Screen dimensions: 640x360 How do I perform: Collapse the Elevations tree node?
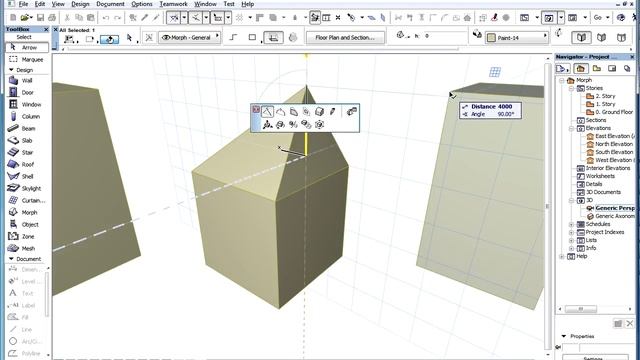(571, 128)
